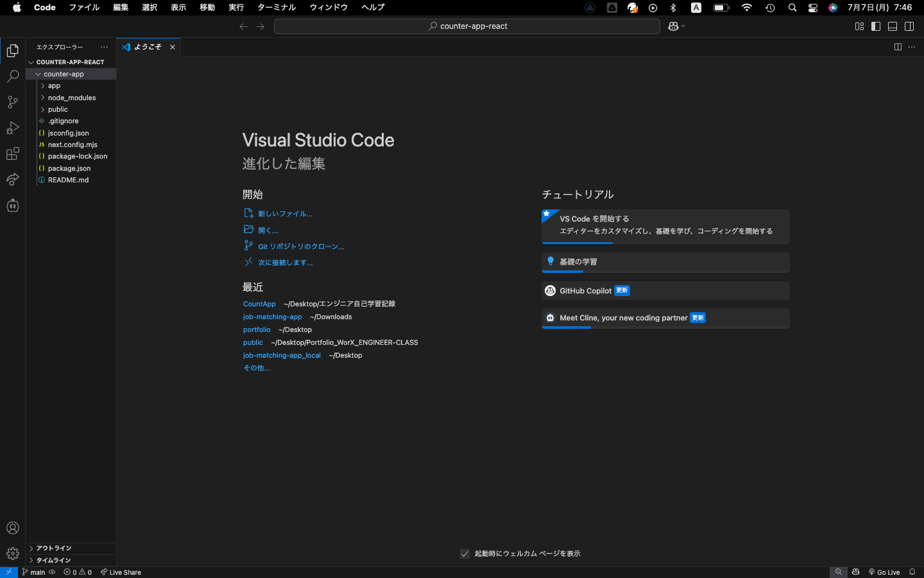Open the 表示 menu
This screenshot has height=578, width=924.
pos(178,7)
